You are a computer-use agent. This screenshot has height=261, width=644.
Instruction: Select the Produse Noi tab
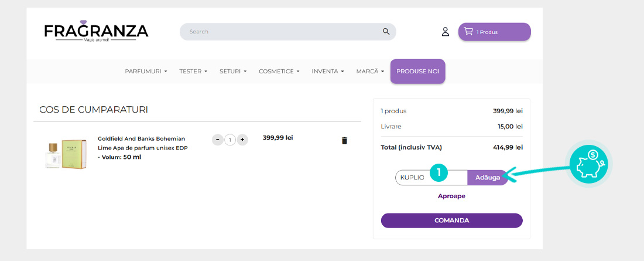[x=417, y=72]
